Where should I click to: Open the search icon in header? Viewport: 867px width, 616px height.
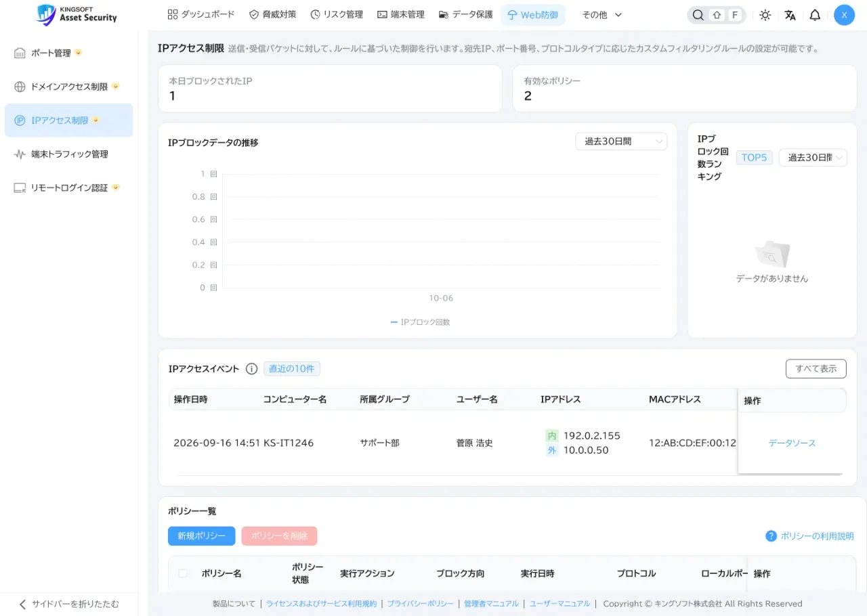click(x=698, y=15)
